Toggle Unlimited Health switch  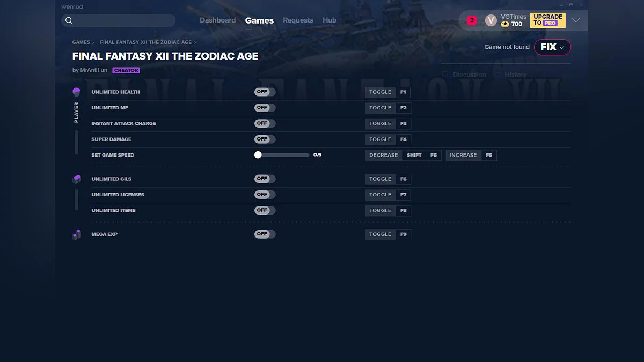pyautogui.click(x=265, y=92)
